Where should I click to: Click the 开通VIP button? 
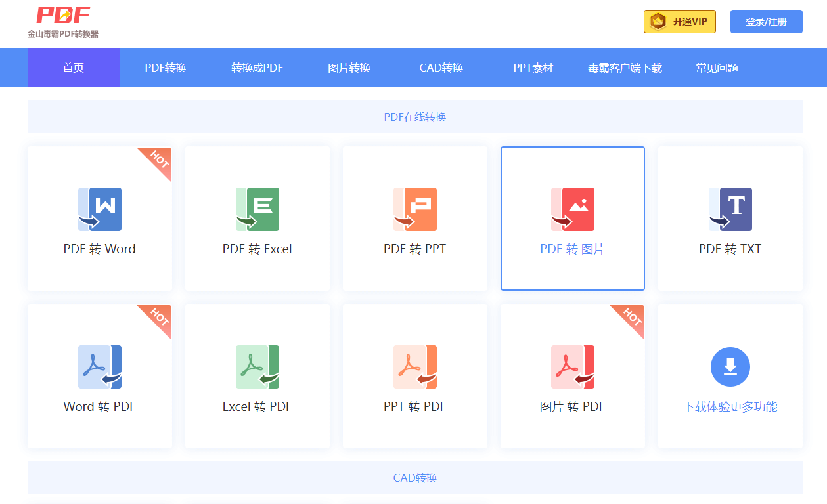point(679,21)
